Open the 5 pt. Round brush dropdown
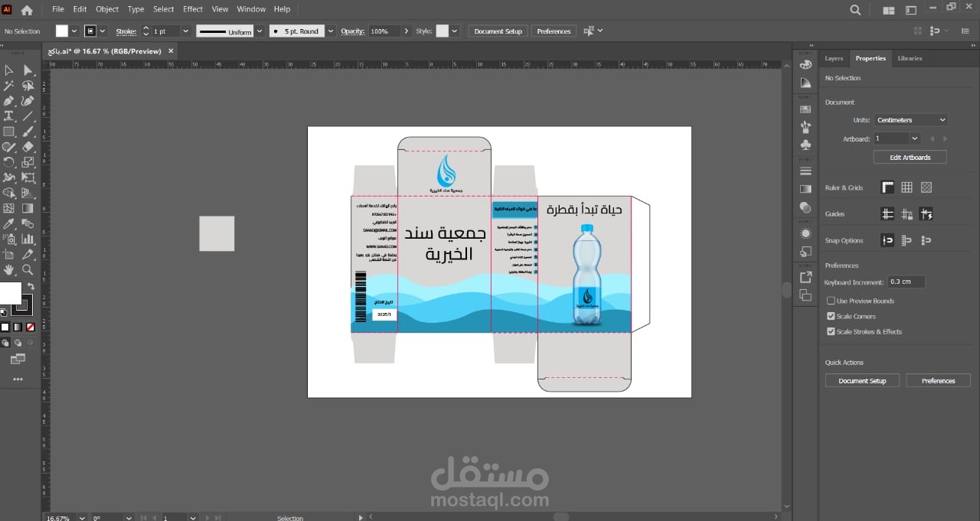 (330, 31)
